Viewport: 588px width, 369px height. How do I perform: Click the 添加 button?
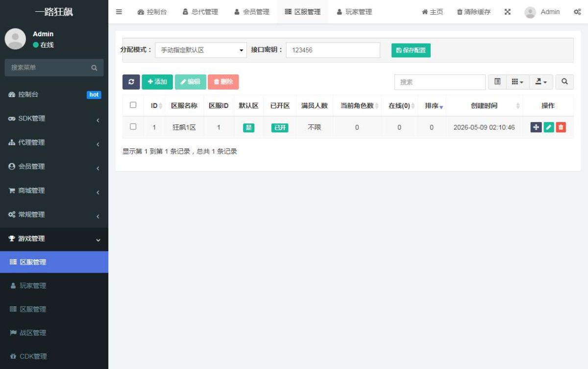(157, 82)
